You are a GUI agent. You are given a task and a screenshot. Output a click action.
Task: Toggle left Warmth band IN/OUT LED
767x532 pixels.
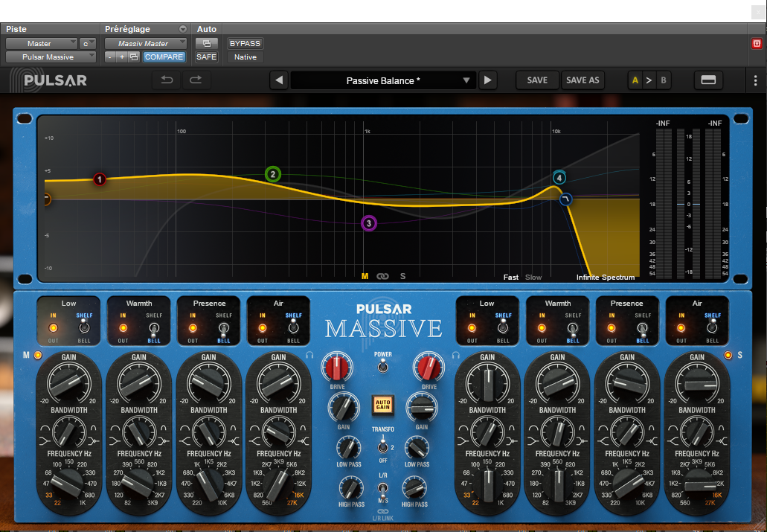123,328
